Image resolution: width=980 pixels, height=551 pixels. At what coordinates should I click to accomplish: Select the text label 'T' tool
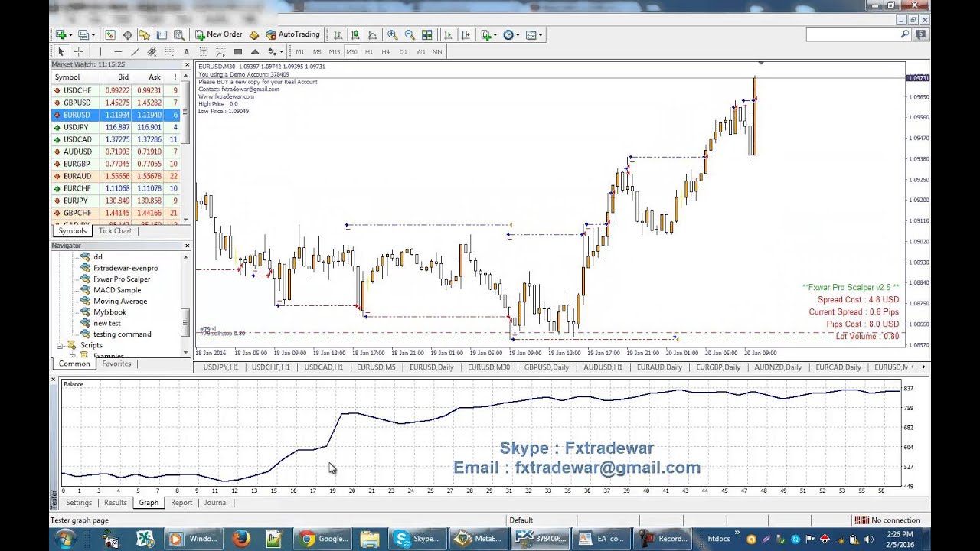click(204, 52)
